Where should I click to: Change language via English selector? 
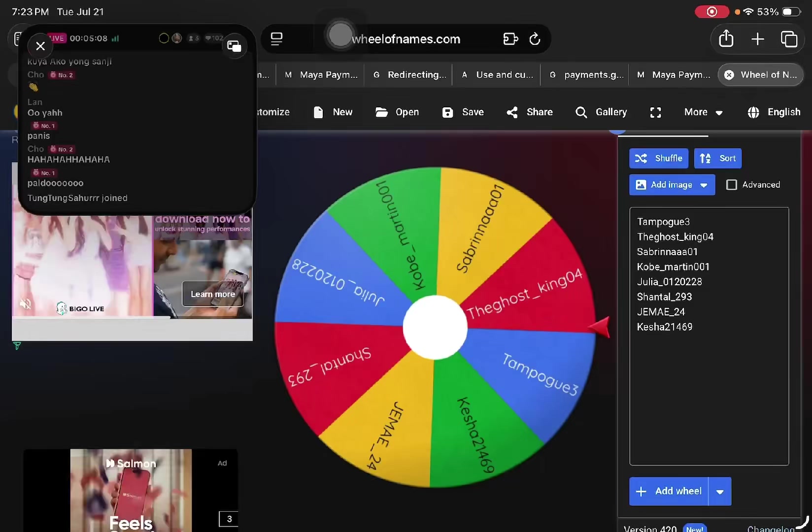point(774,112)
